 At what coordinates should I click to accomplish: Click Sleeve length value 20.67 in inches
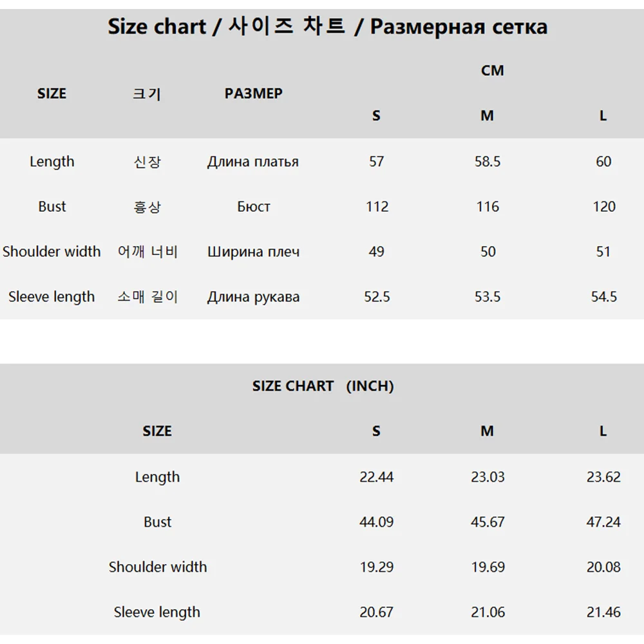click(376, 612)
